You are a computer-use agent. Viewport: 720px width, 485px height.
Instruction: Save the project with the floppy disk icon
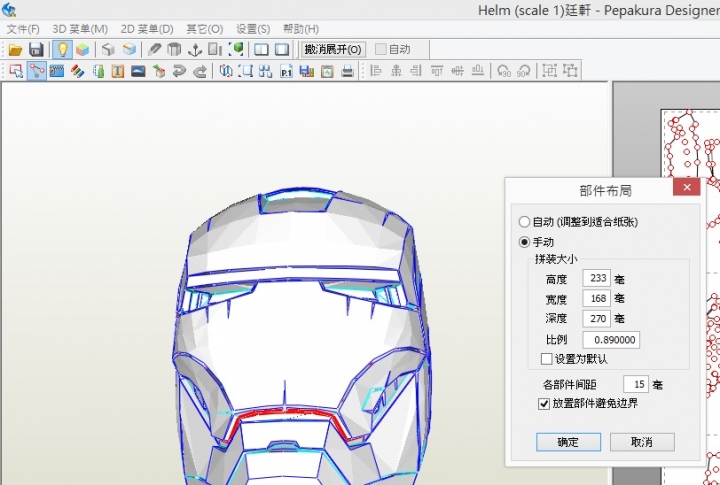(36, 50)
